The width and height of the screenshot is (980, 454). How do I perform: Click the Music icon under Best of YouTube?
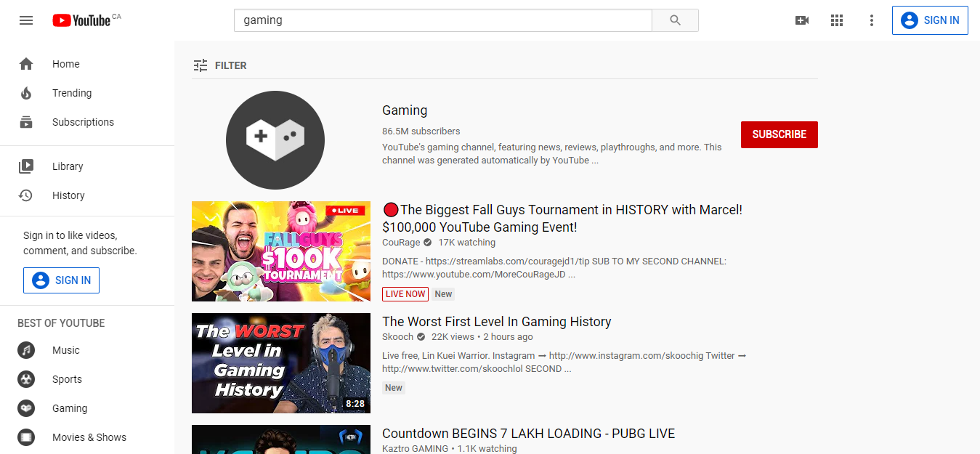tap(26, 350)
